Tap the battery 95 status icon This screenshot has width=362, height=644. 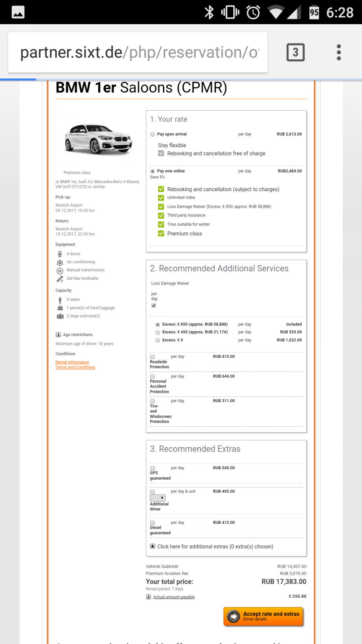(314, 12)
